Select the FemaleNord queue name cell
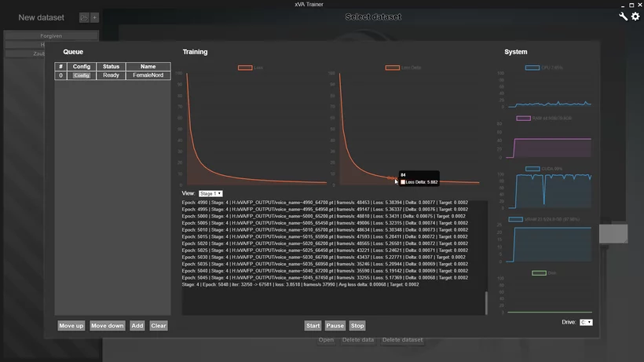The image size is (644, 362). 148,75
